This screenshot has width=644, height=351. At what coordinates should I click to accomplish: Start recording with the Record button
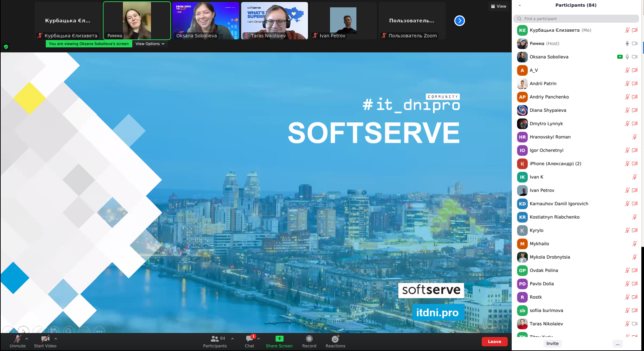(309, 341)
